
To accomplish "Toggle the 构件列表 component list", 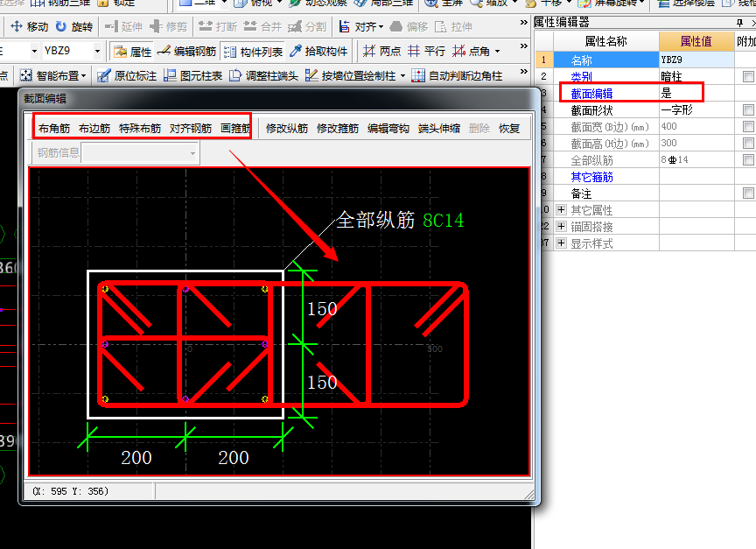I will (x=253, y=51).
